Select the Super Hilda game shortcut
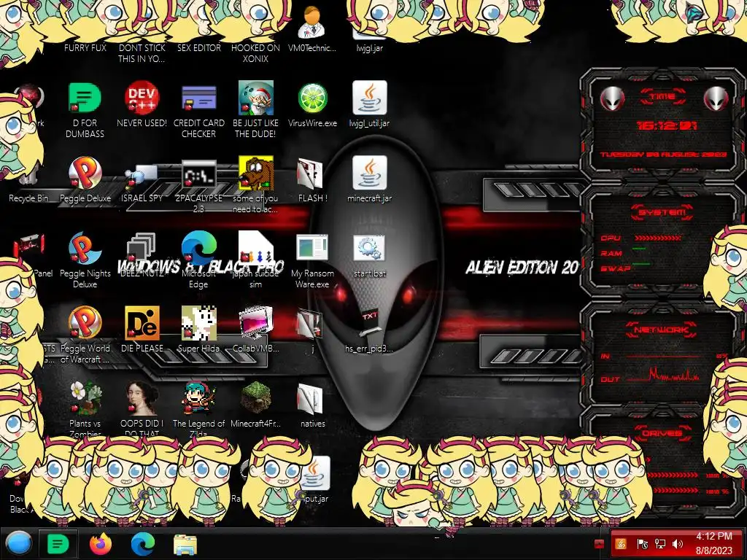 click(x=198, y=330)
